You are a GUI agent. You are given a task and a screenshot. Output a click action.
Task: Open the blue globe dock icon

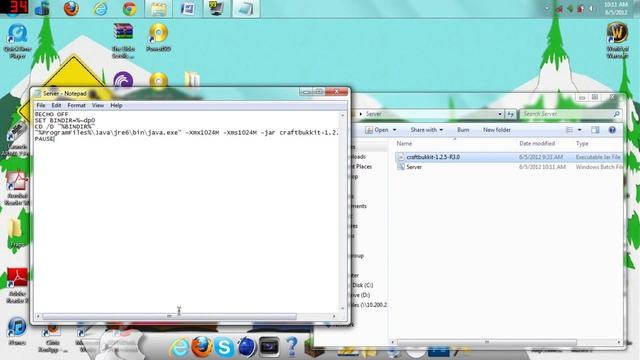(246, 347)
